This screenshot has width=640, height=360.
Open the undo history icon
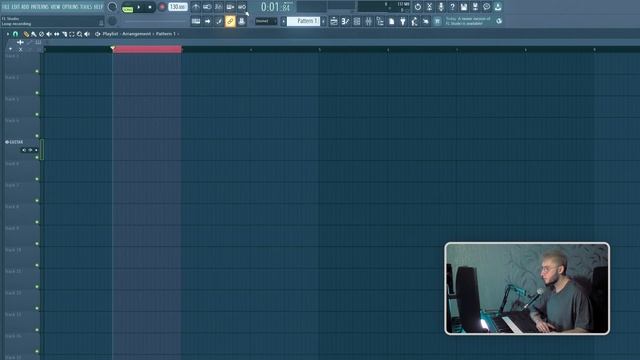click(x=418, y=7)
